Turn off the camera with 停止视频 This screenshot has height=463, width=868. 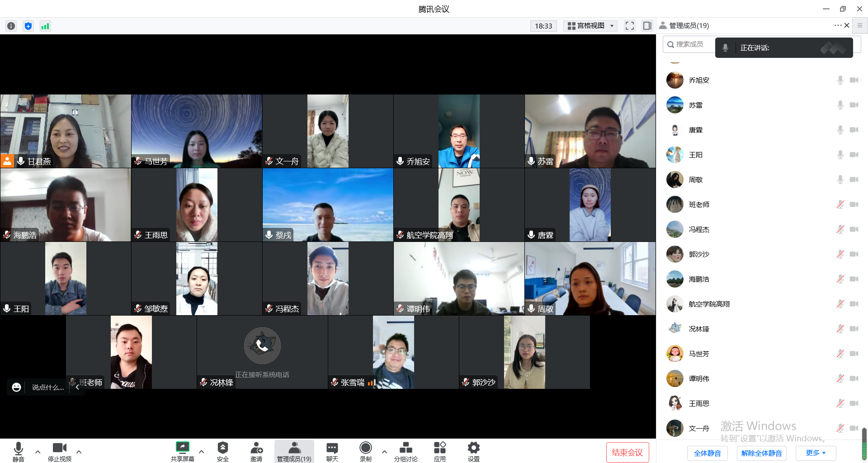point(60,451)
